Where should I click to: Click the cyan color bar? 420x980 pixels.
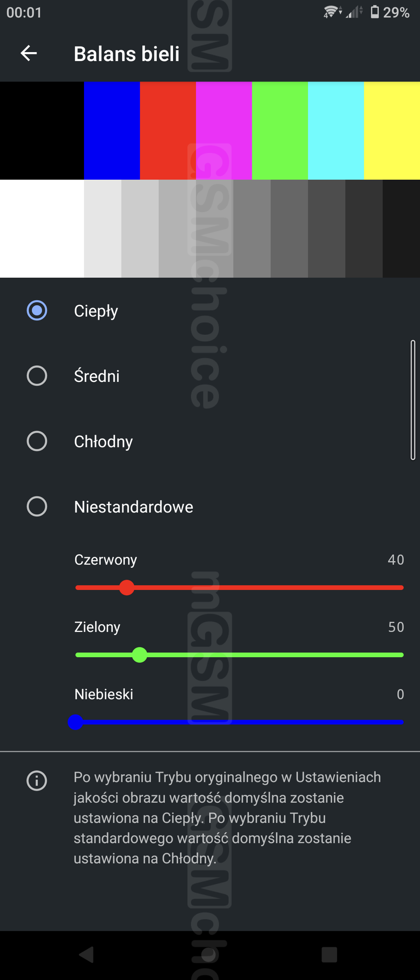point(336,130)
